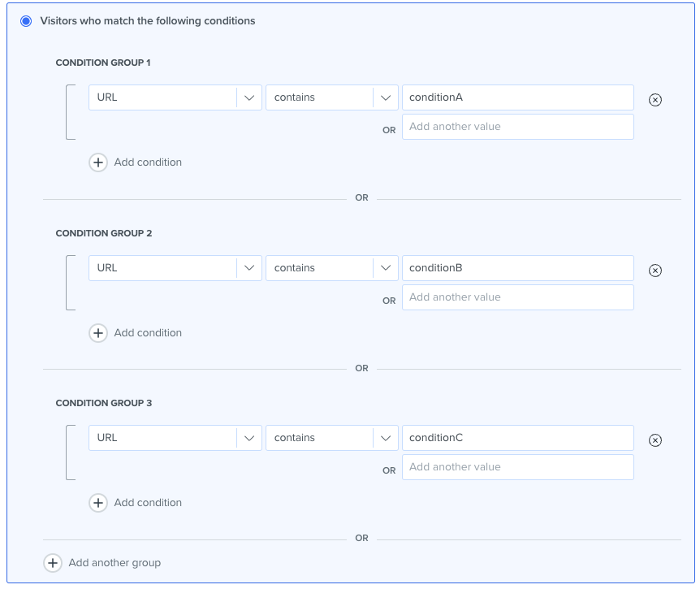Click the 'Add condition' label in Group 3
Image resolution: width=700 pixels, height=589 pixels.
coord(148,502)
